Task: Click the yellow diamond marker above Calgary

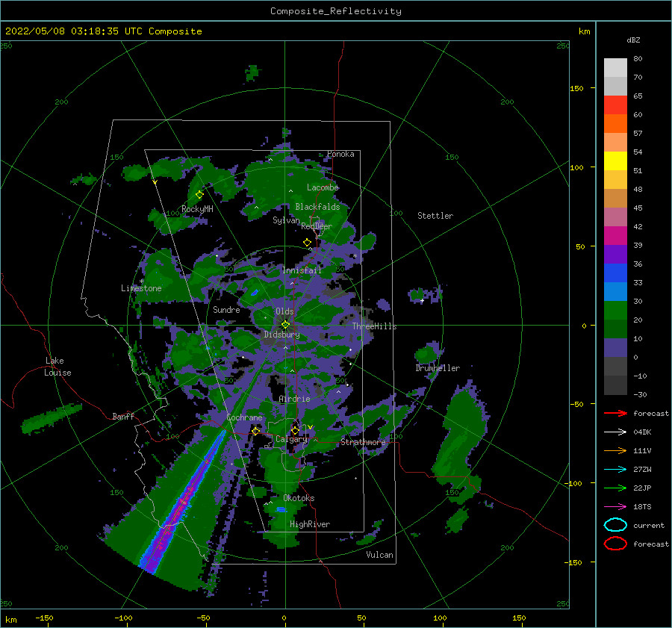Action: (295, 430)
